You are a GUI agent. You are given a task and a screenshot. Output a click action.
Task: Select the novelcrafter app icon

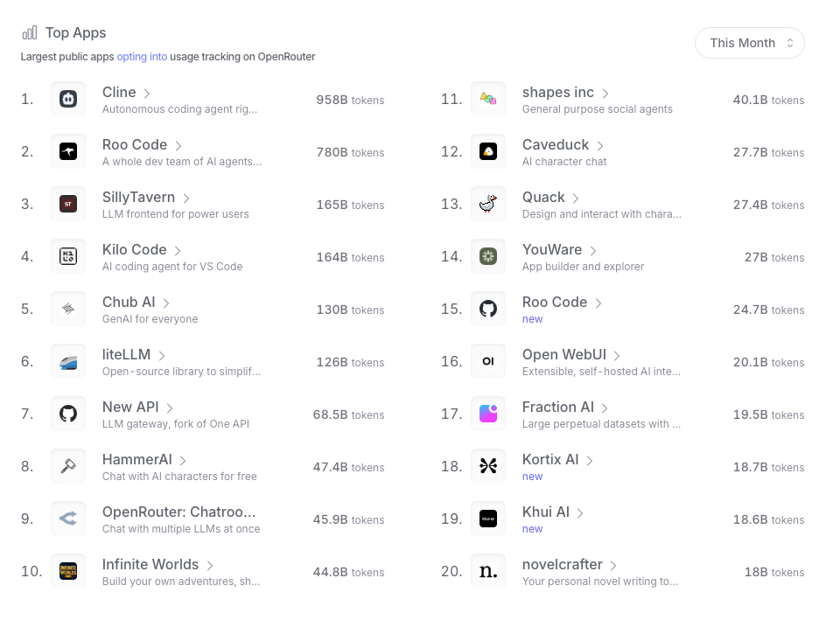click(488, 570)
